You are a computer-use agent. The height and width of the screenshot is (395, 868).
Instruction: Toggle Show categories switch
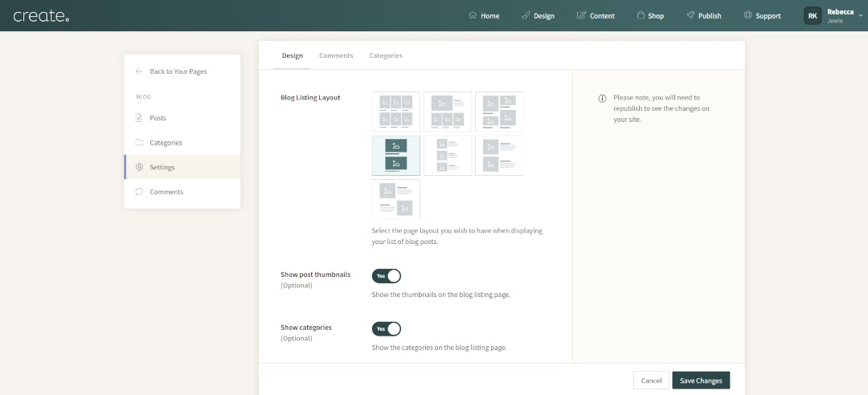coord(387,328)
